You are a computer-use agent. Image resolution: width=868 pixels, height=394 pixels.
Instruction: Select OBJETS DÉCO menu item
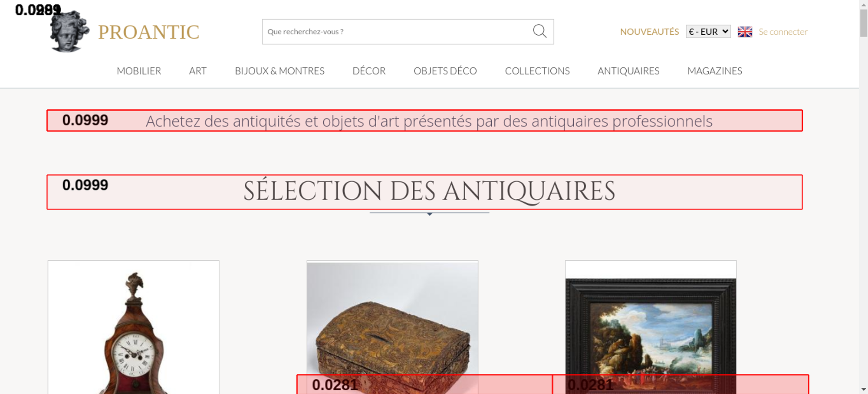pos(445,71)
